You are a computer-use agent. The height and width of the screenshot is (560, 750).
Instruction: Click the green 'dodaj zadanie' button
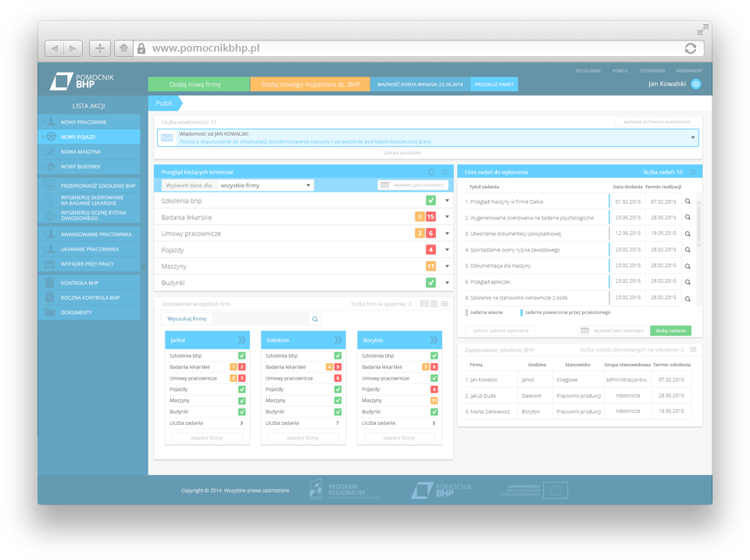(x=670, y=331)
